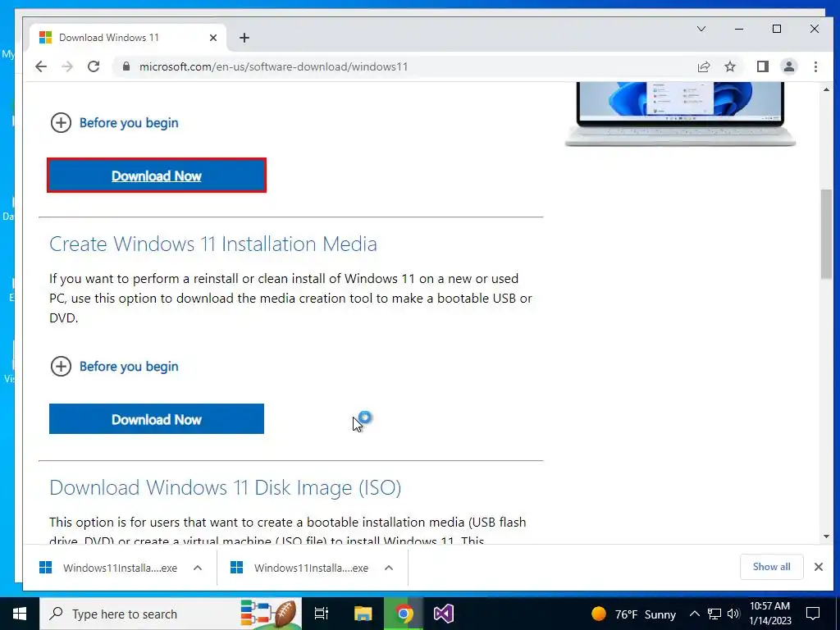The height and width of the screenshot is (630, 840).
Task: Click the taskbar search box
Action: [171, 614]
